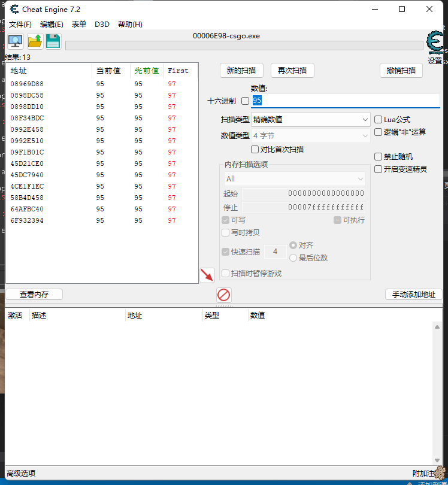Select result address 09F1B01C
Viewport: 448px width, 485px height.
(x=27, y=152)
